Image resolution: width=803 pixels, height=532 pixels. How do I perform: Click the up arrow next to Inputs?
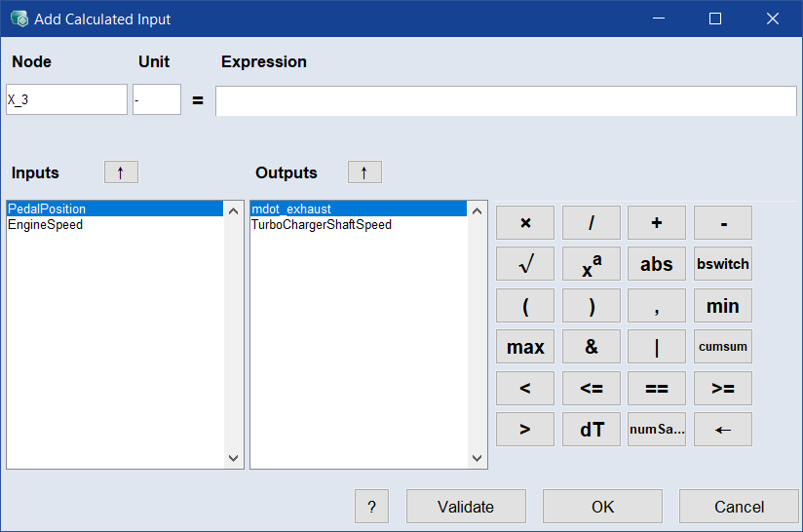click(x=121, y=172)
